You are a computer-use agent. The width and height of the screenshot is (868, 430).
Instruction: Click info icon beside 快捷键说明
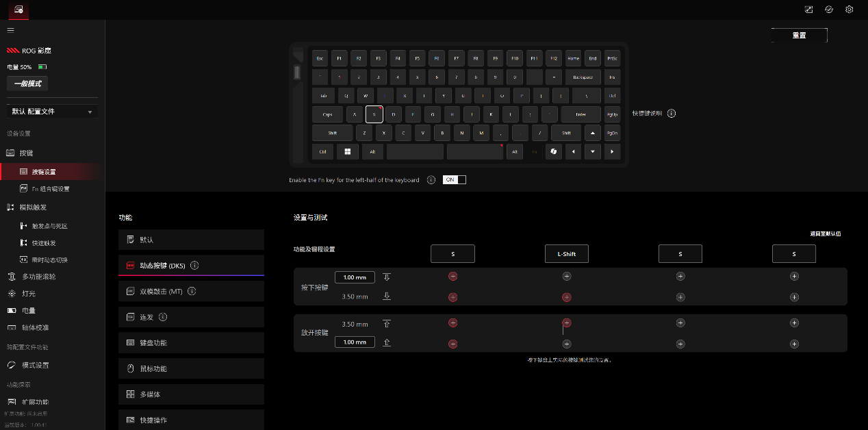click(671, 114)
